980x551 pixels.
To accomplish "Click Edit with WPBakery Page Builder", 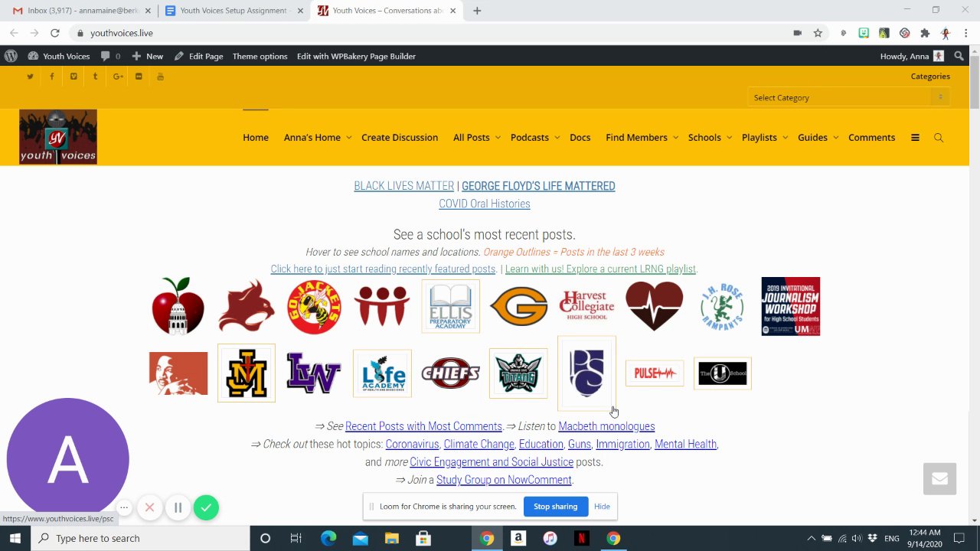I will pyautogui.click(x=356, y=56).
